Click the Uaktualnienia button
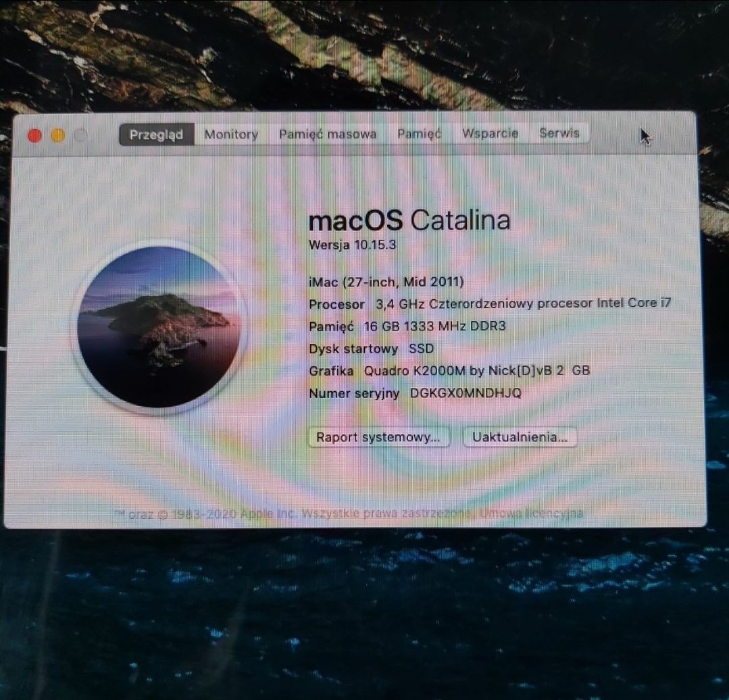 pos(520,437)
